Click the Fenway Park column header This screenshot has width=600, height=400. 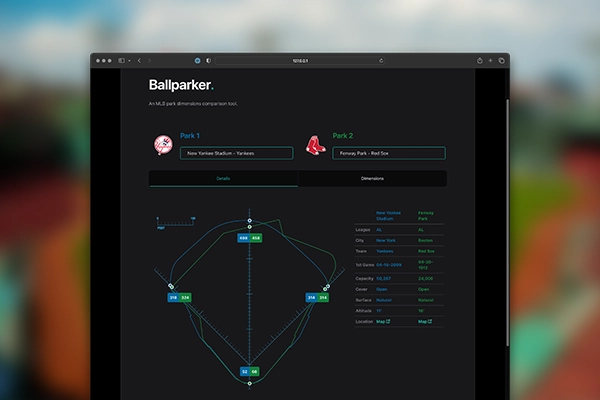tap(426, 216)
